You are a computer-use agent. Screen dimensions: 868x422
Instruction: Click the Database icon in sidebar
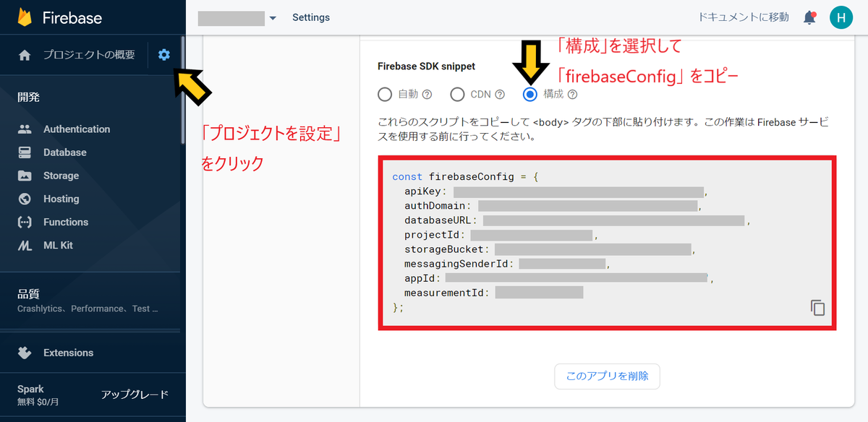click(25, 152)
